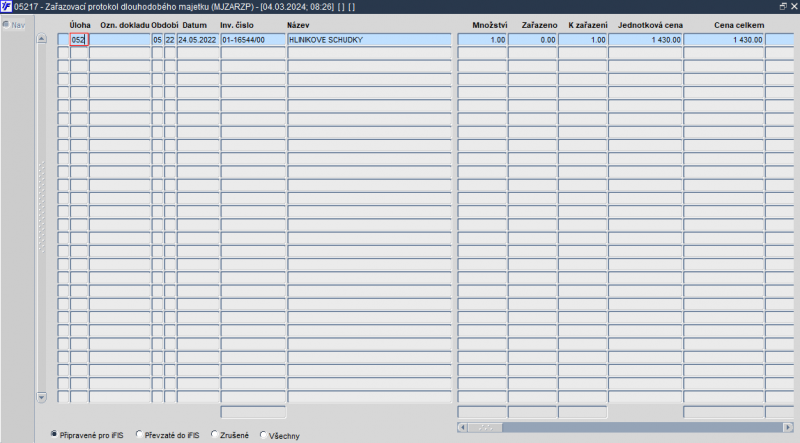
Task: Click the Zařazeno value 0.00
Action: coord(532,40)
